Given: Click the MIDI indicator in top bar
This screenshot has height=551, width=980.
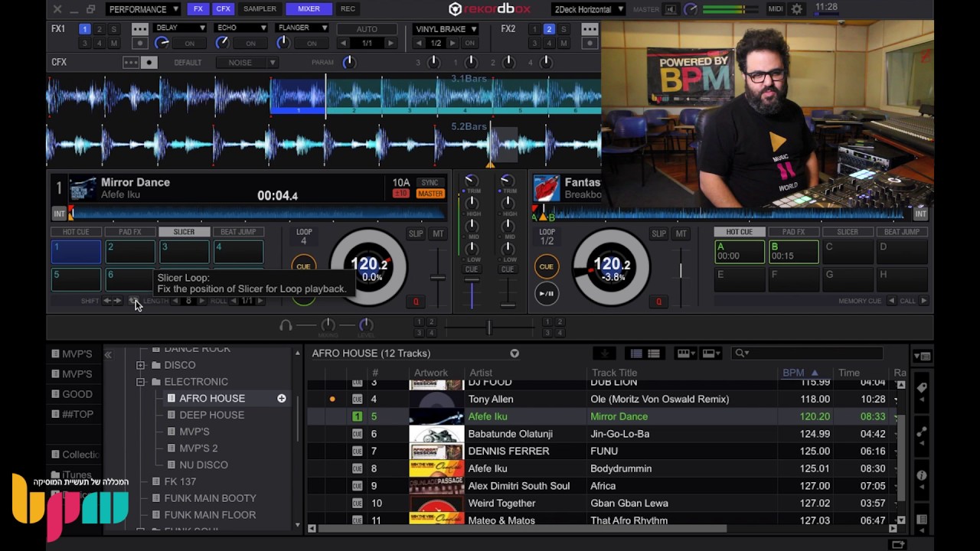Looking at the screenshot, I should tap(776, 9).
